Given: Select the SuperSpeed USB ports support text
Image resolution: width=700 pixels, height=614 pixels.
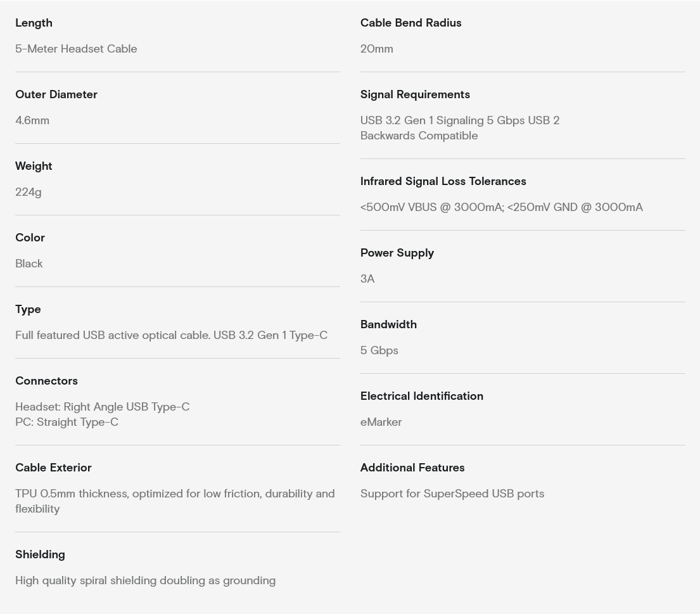Looking at the screenshot, I should click(452, 494).
